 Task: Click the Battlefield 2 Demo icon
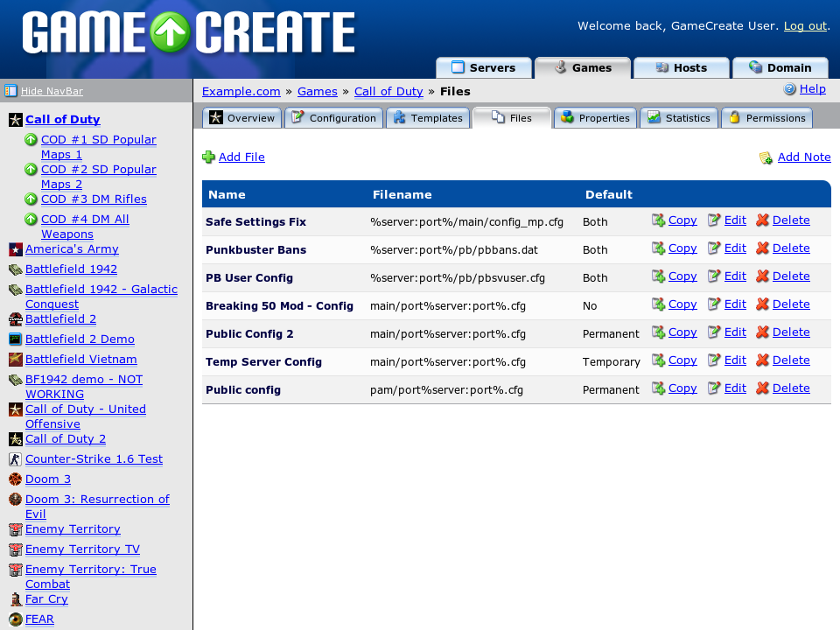(16, 339)
